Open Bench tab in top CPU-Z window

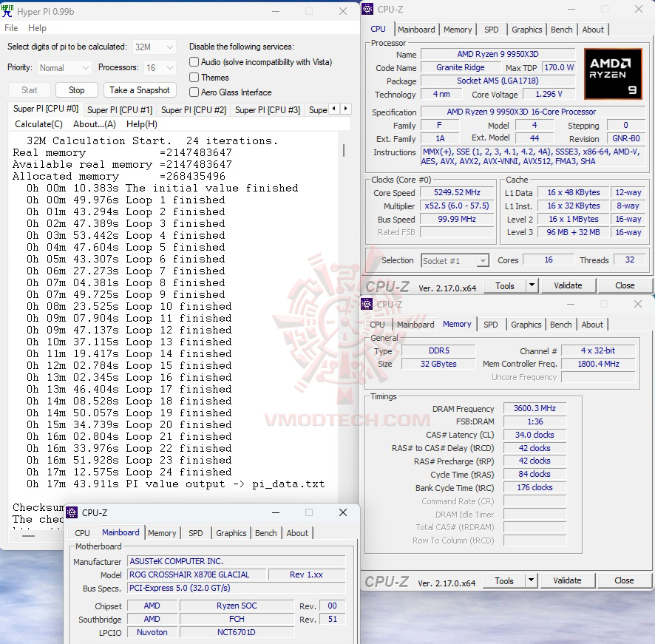[x=561, y=30]
